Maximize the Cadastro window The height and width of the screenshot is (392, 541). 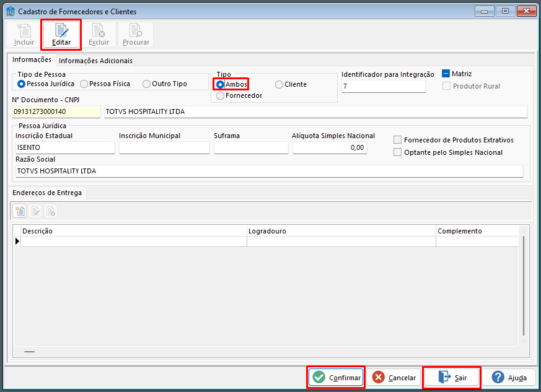click(506, 11)
